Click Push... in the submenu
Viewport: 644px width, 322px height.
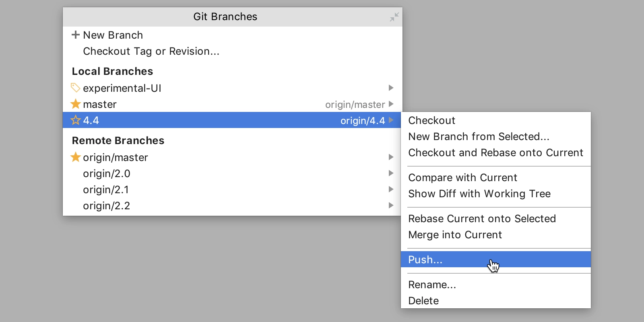coord(496,260)
